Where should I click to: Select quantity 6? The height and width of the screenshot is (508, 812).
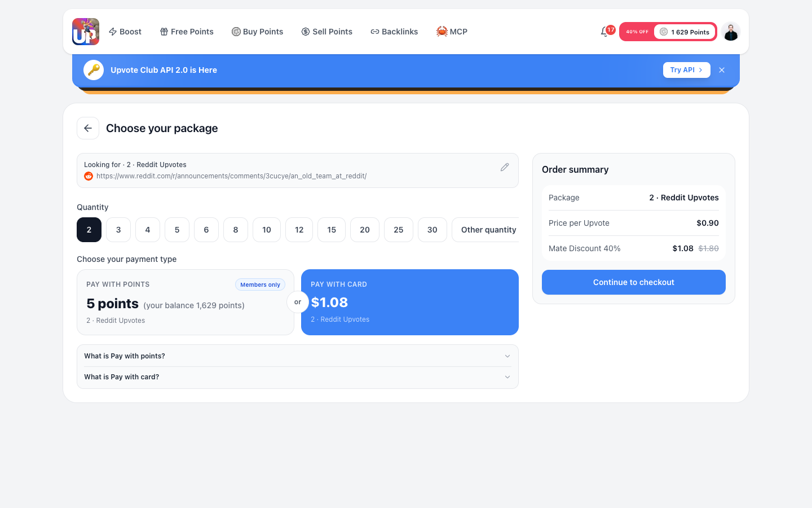click(206, 230)
